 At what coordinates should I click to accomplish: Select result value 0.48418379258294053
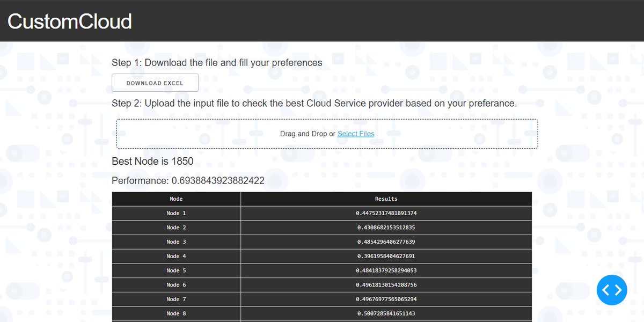pyautogui.click(x=386, y=270)
